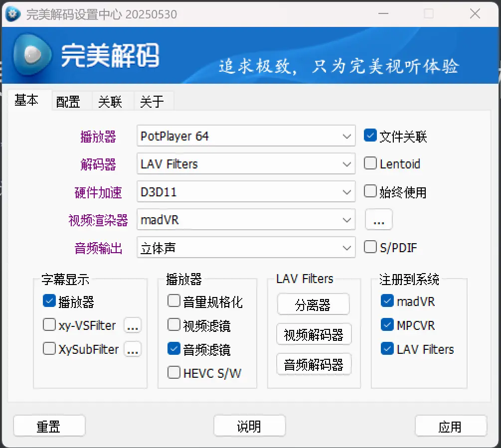Close the 完美解码设置中心 window
The height and width of the screenshot is (448, 501).
pos(475,14)
